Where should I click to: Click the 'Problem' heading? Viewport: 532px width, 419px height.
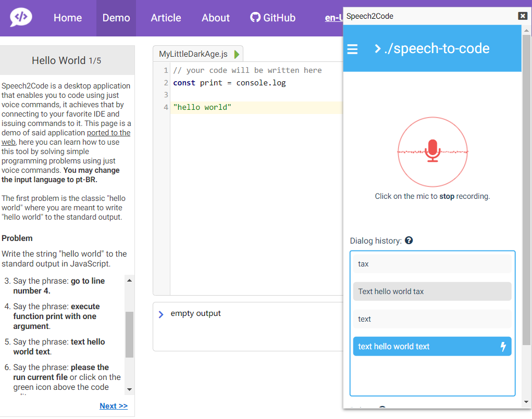pyautogui.click(x=17, y=238)
